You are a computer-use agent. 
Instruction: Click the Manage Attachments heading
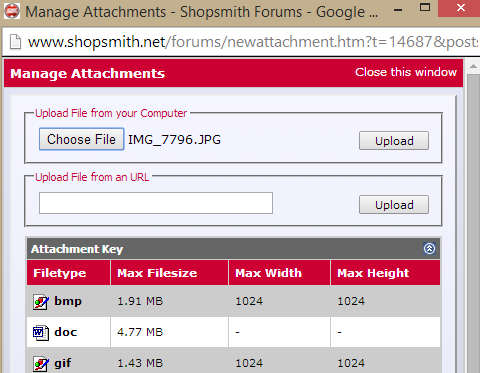click(88, 74)
